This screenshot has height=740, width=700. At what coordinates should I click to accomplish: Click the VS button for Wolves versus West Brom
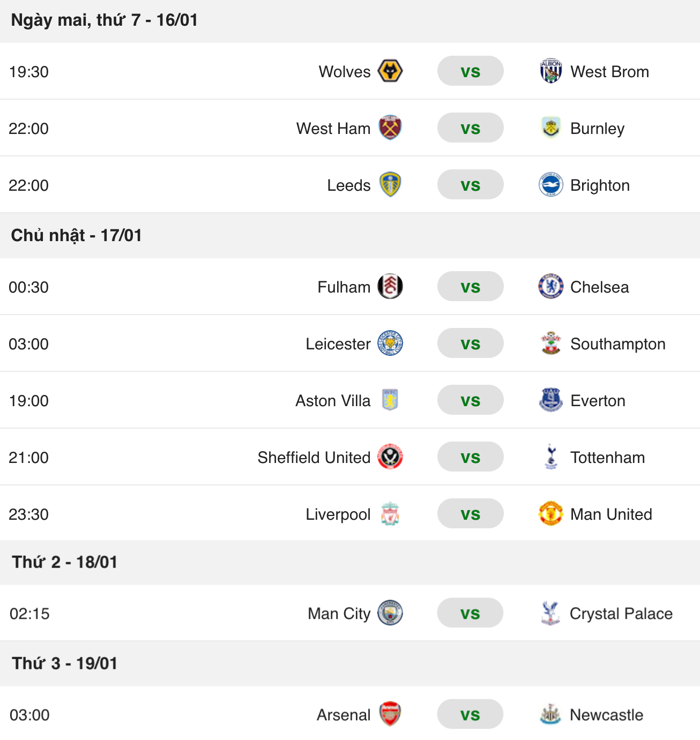(470, 71)
